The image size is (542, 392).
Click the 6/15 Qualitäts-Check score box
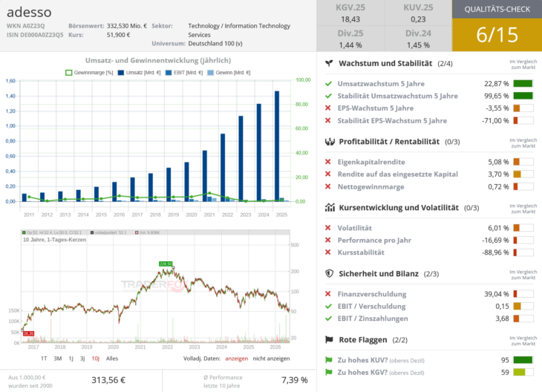coord(497,35)
